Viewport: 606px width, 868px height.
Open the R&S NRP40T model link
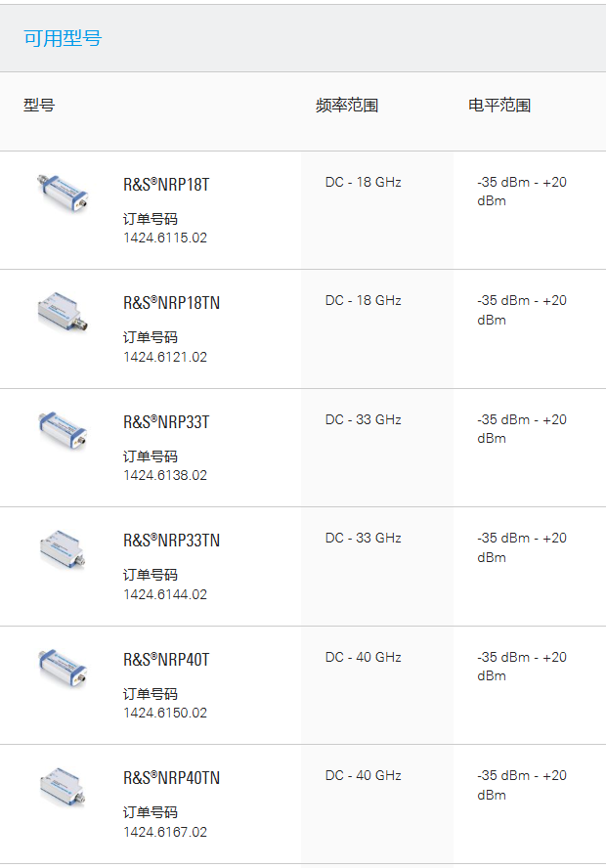pyautogui.click(x=166, y=659)
